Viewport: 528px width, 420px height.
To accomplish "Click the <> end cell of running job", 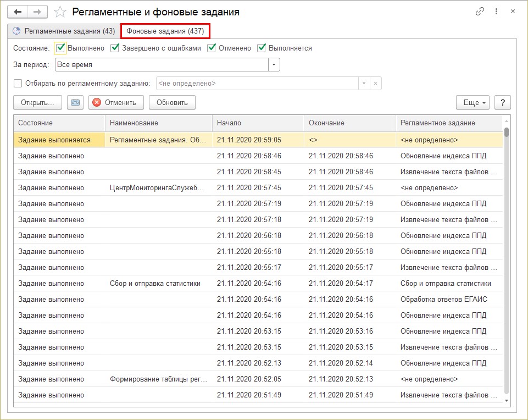I will [x=350, y=140].
